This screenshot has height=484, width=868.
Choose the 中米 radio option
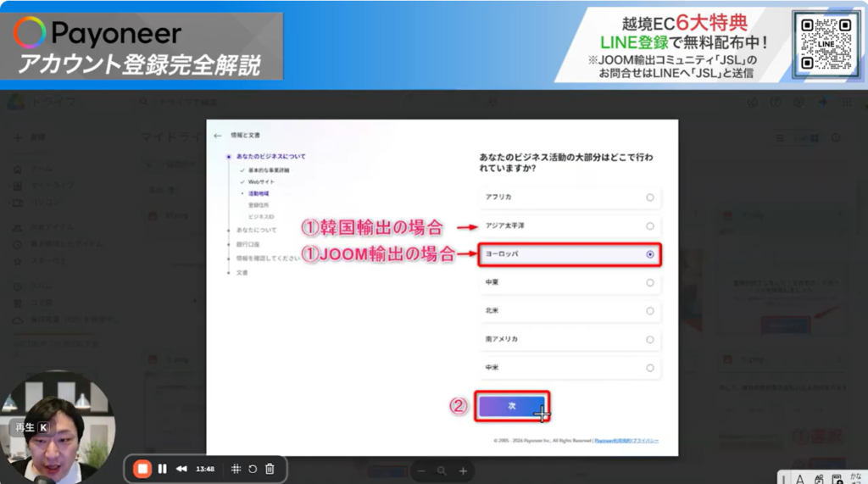pos(649,368)
